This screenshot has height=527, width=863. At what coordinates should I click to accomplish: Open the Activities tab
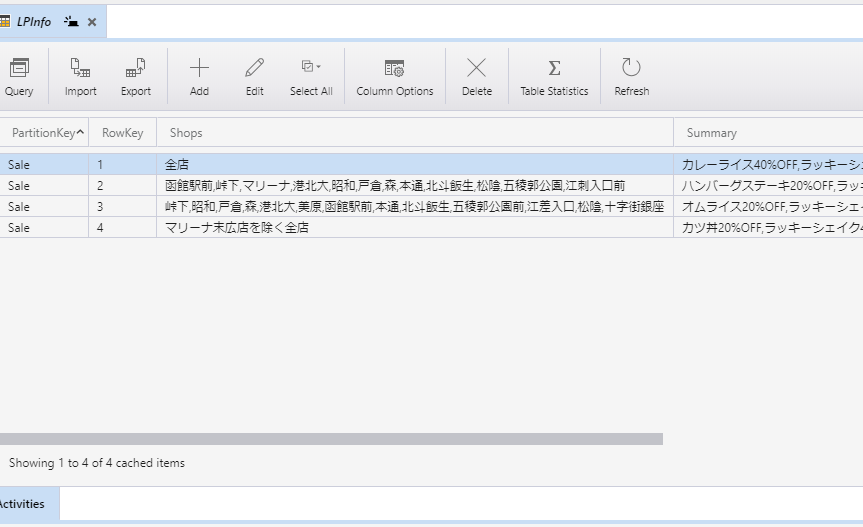22,504
